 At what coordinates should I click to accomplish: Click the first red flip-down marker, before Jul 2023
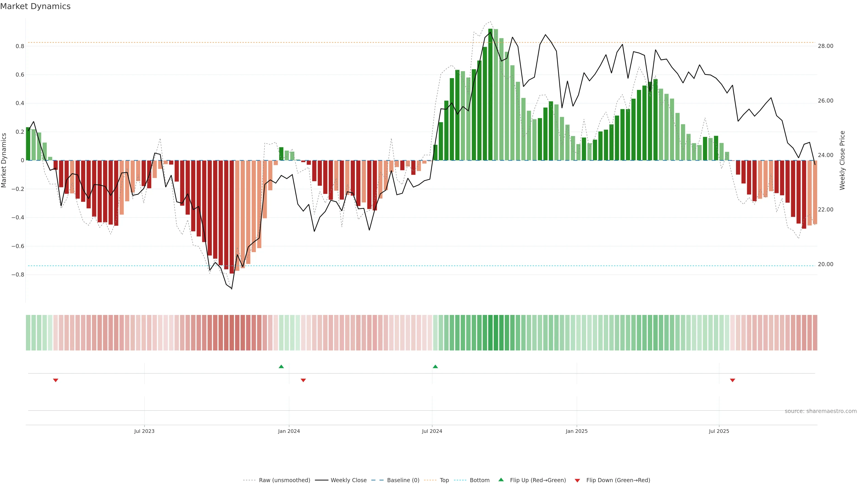coord(56,380)
